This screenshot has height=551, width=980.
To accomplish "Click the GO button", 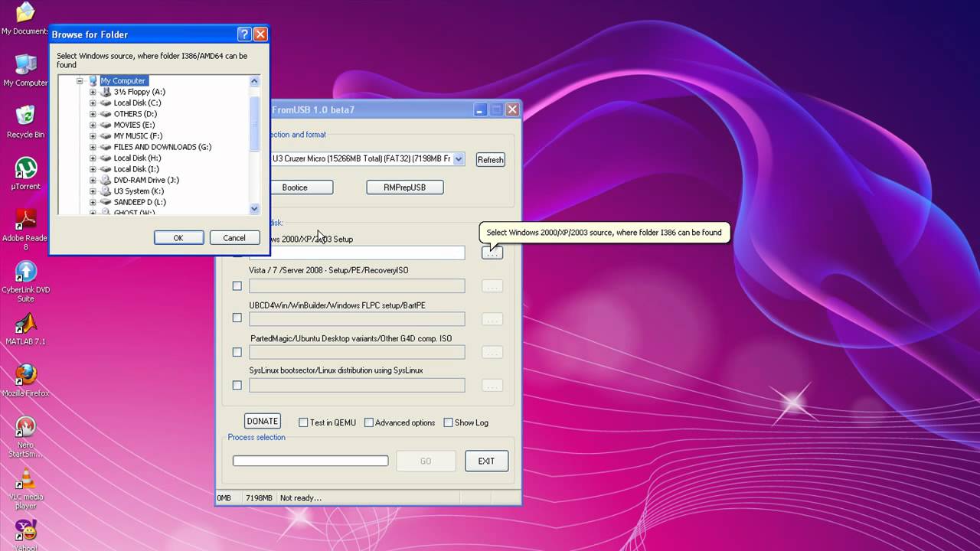I will coord(426,461).
